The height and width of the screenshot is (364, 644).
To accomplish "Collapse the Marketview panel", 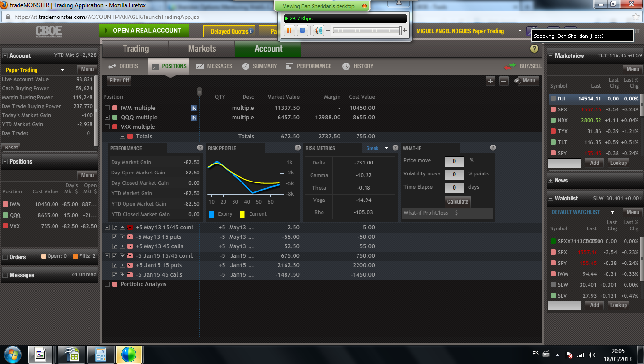I will [551, 56].
